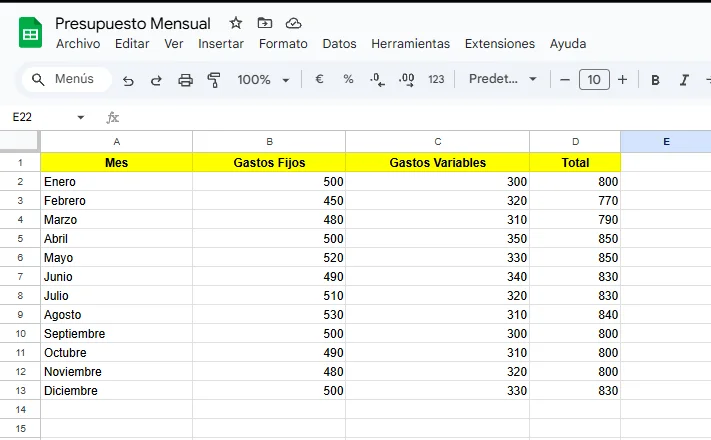This screenshot has width=711, height=440.
Task: Click the Gastos Variables header cell
Action: 438,162
